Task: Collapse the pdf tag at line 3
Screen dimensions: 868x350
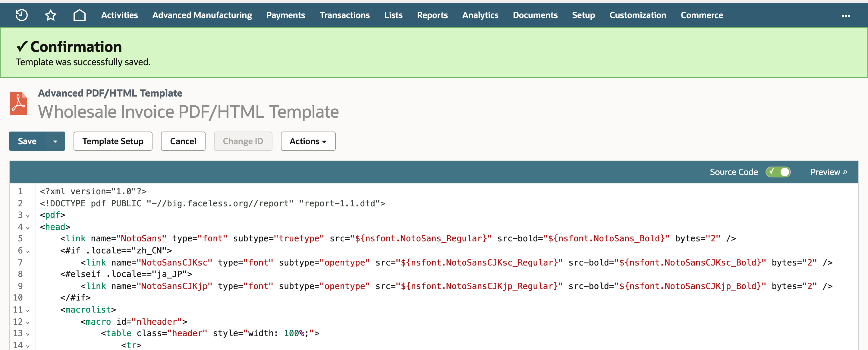Action: click(28, 215)
